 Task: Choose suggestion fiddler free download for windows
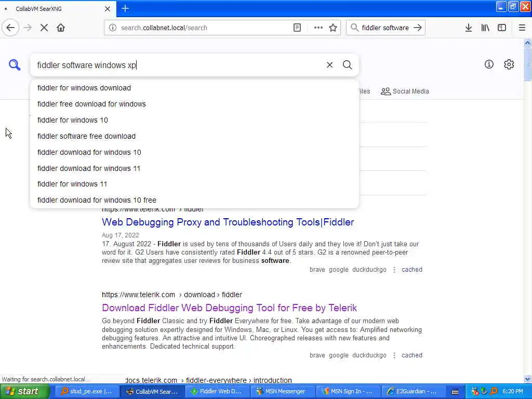[194, 104]
